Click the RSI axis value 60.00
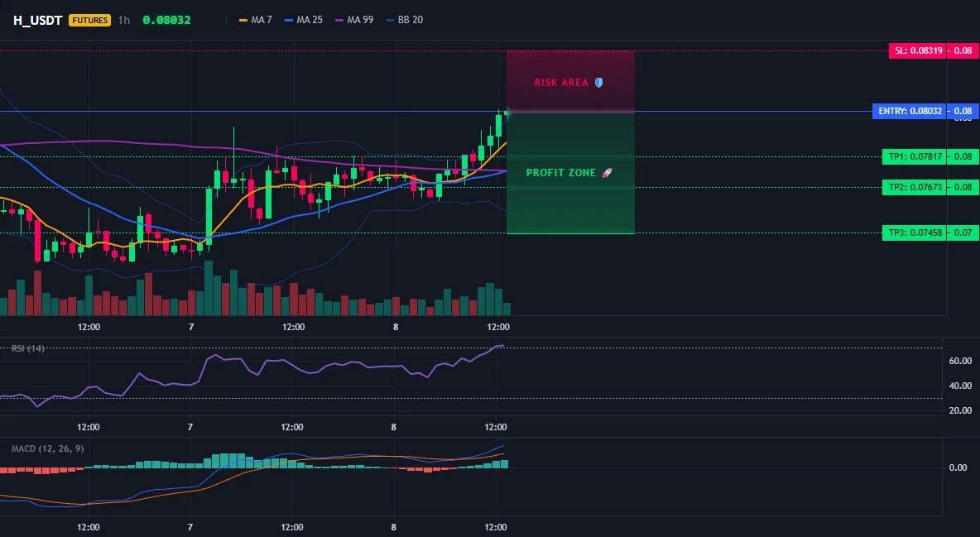Screen dimensions: 980x537 coord(960,361)
